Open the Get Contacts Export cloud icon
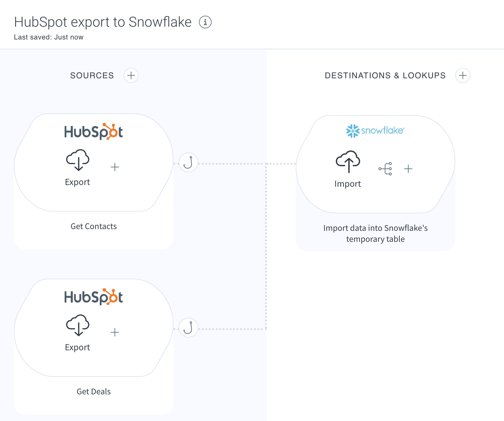The height and width of the screenshot is (421, 504). (x=78, y=160)
